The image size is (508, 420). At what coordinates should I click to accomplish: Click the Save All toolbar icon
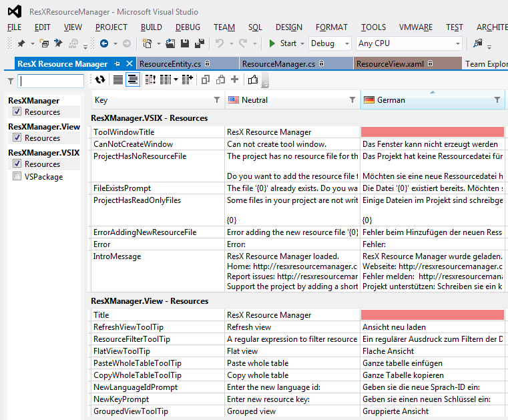(199, 43)
